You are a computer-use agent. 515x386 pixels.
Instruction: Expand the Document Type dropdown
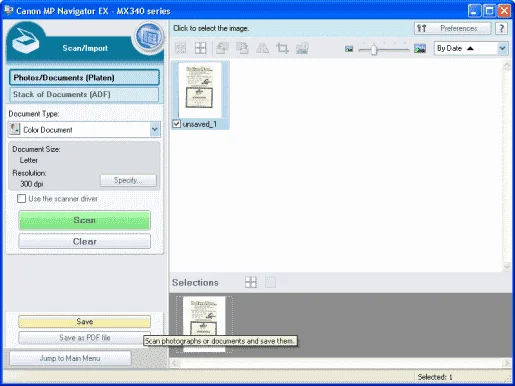pyautogui.click(x=155, y=129)
